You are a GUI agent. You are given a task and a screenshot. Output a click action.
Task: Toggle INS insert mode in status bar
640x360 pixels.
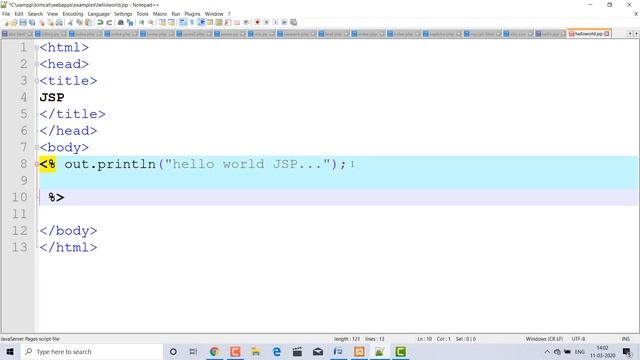pos(625,339)
